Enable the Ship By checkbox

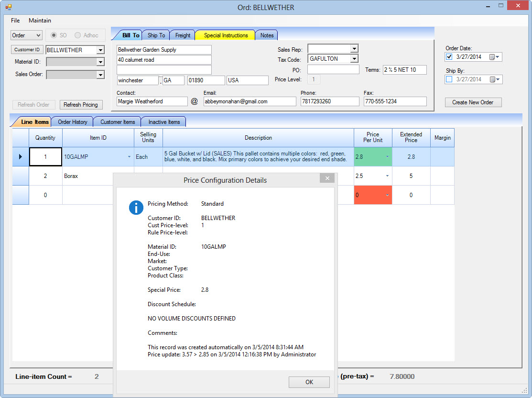click(x=449, y=79)
